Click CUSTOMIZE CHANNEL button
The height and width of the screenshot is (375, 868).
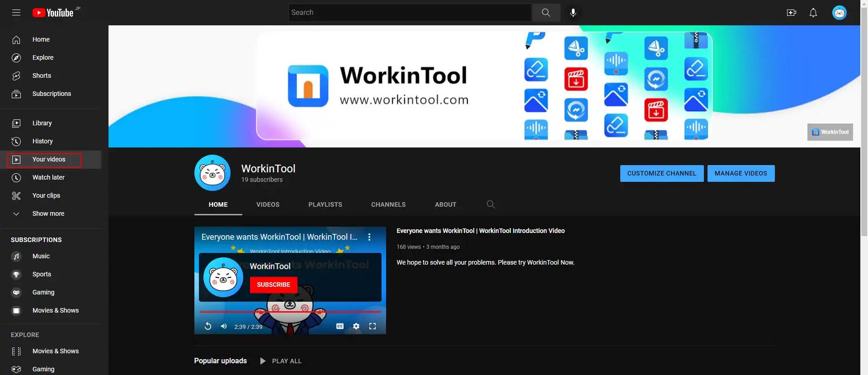point(662,174)
